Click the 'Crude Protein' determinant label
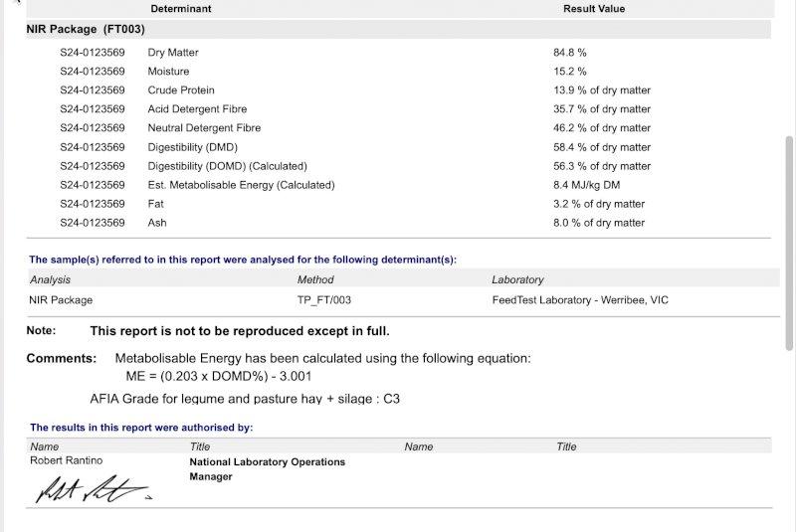 tap(181, 89)
